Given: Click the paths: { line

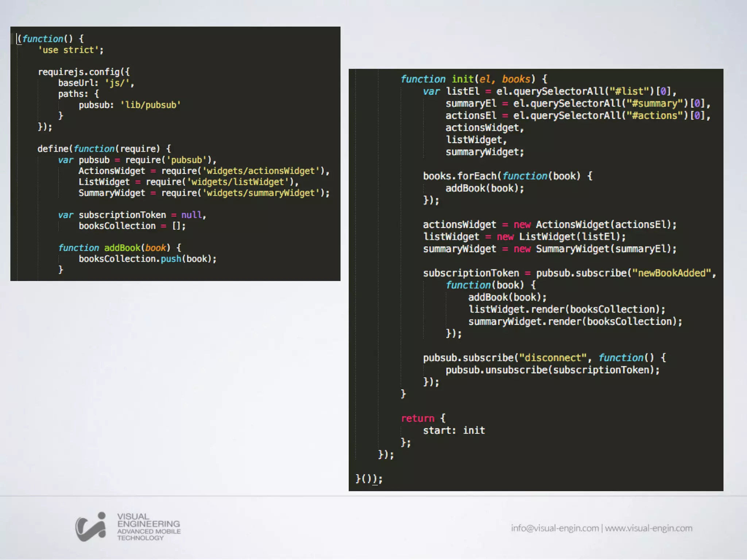Looking at the screenshot, I should coord(79,94).
